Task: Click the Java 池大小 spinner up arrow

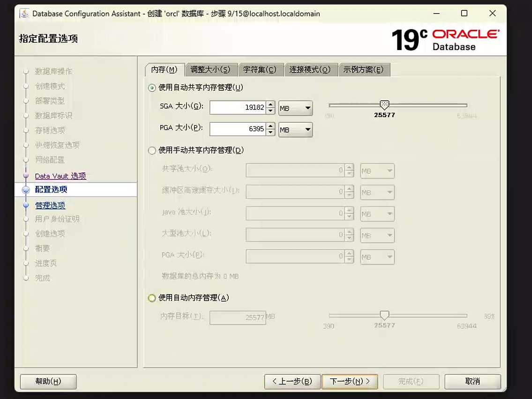Action: tap(349, 211)
